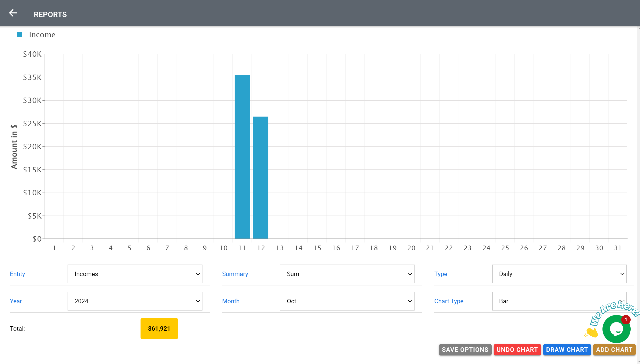Click the back arrow navigation icon
Viewport: 640px width, 364px height.
coord(12,13)
